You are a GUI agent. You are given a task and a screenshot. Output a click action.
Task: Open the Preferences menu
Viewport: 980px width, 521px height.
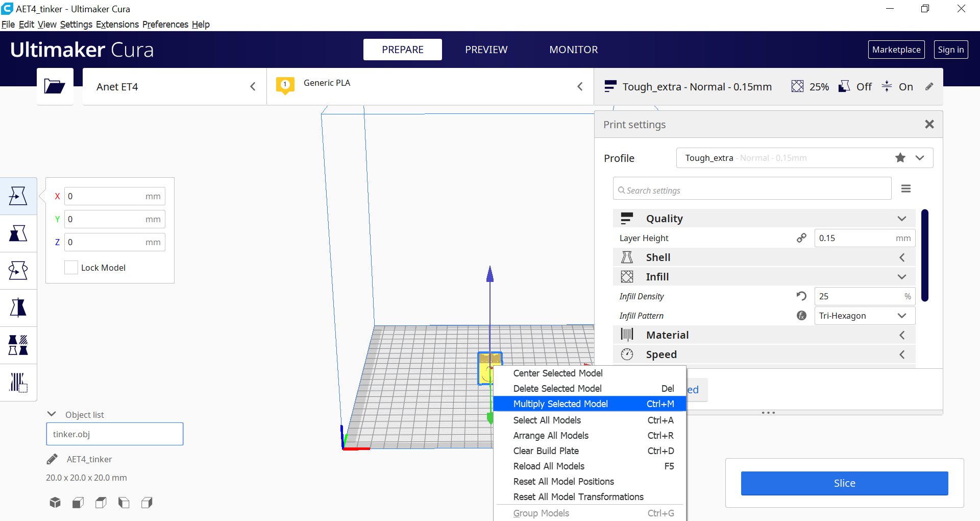pos(165,24)
